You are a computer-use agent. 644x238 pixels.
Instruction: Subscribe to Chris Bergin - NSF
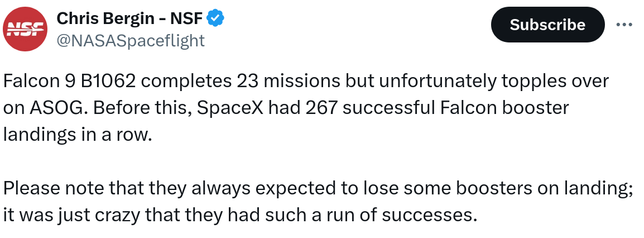[547, 25]
